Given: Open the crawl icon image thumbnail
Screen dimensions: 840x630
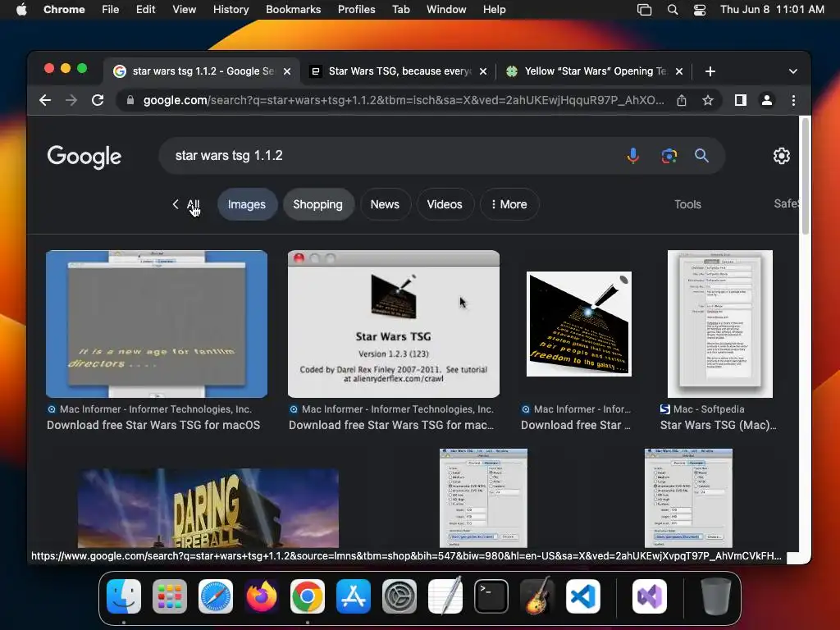Looking at the screenshot, I should tap(579, 323).
